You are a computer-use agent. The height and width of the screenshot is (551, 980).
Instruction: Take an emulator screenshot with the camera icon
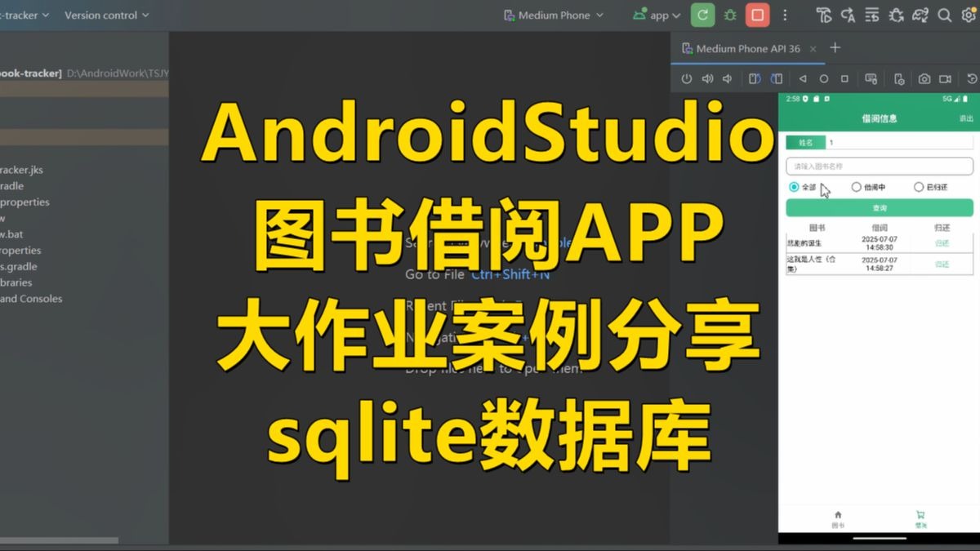[x=924, y=78]
